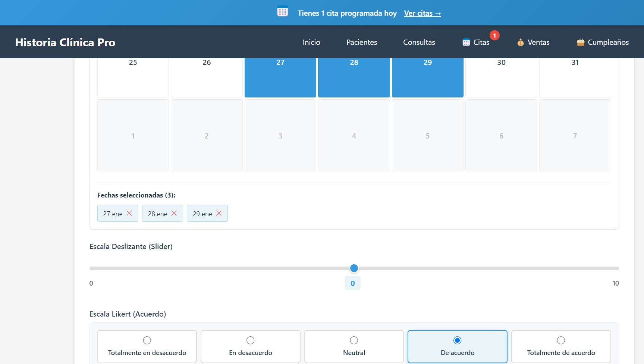644x364 pixels.
Task: Click the calendar icon in top banner
Action: click(282, 12)
